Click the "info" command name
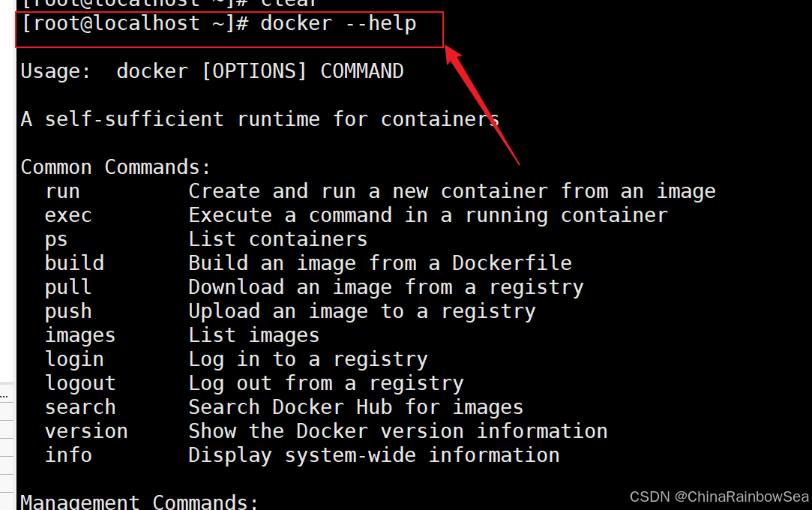The height and width of the screenshot is (510, 812). [68, 455]
